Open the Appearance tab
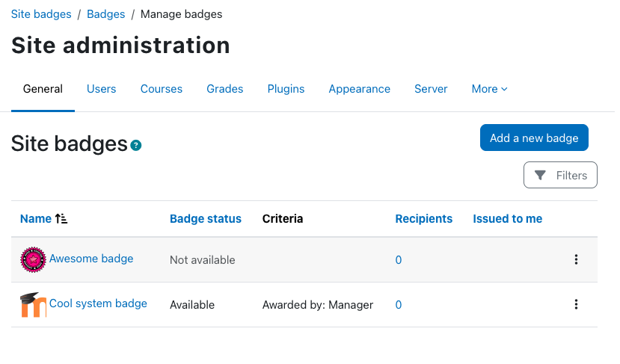The height and width of the screenshot is (364, 620). 360,89
